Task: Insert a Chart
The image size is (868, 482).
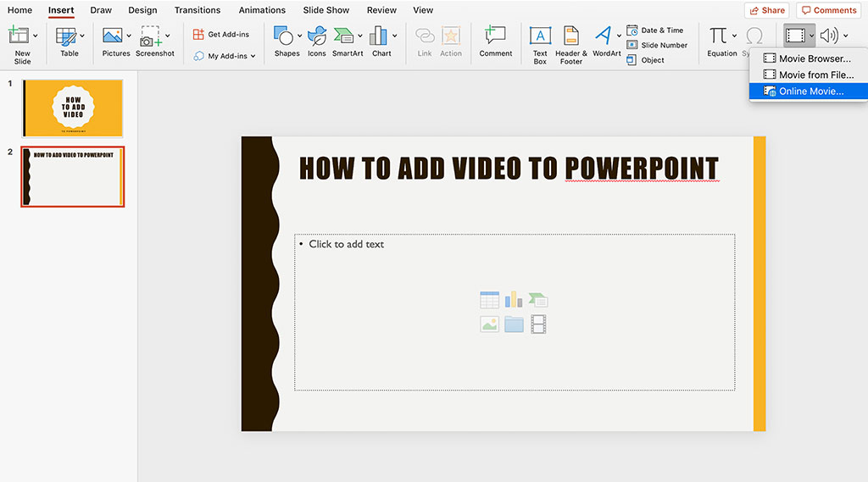Action: tap(378, 36)
